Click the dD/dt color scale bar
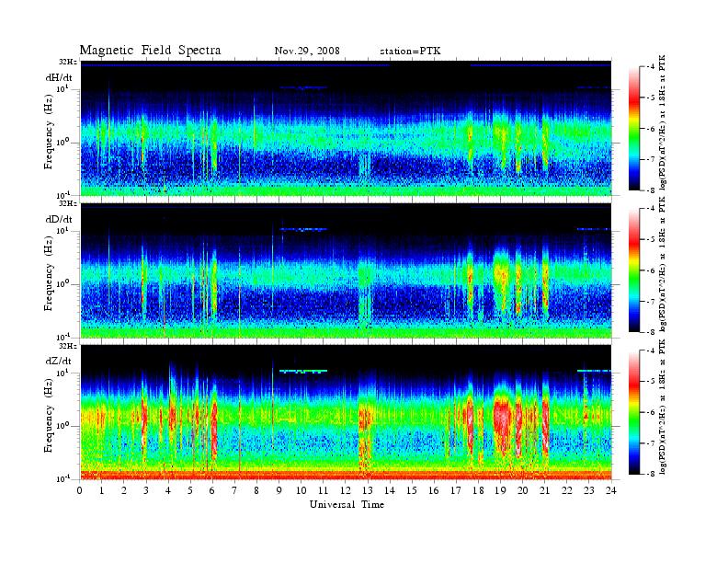Viewport: 728px width, 563px height. click(634, 270)
